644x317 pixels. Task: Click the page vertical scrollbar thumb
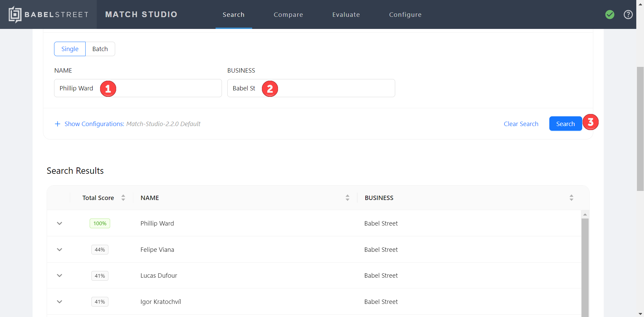[x=640, y=129]
